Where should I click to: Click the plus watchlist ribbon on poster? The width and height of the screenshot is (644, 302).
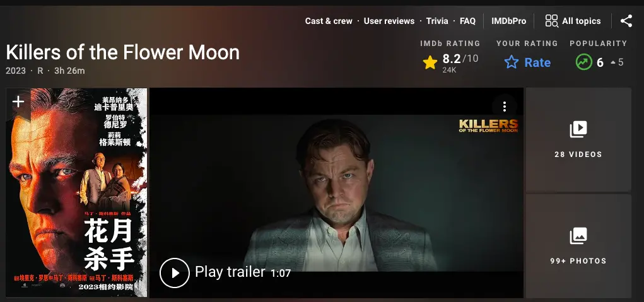coord(18,102)
